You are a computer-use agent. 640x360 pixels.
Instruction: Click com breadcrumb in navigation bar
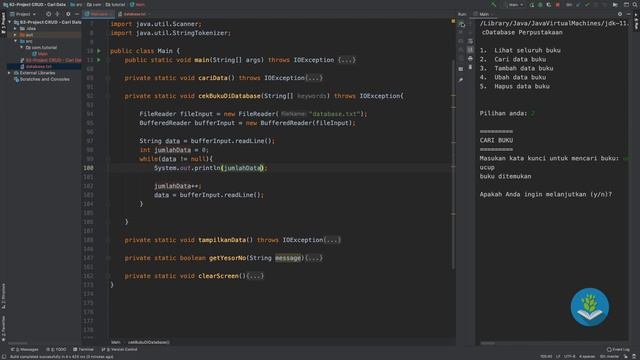pyautogui.click(x=94, y=4)
